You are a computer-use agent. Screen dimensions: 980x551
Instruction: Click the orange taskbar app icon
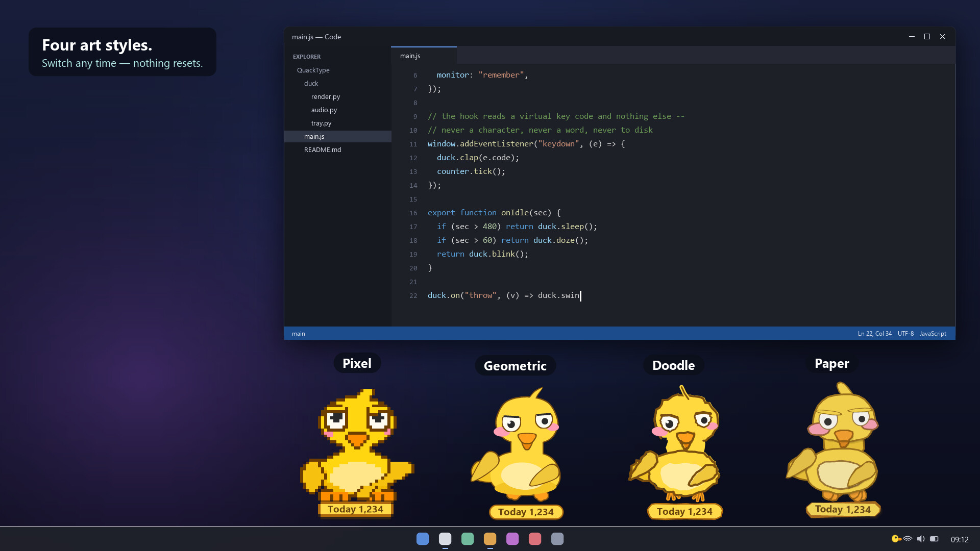[x=490, y=539]
